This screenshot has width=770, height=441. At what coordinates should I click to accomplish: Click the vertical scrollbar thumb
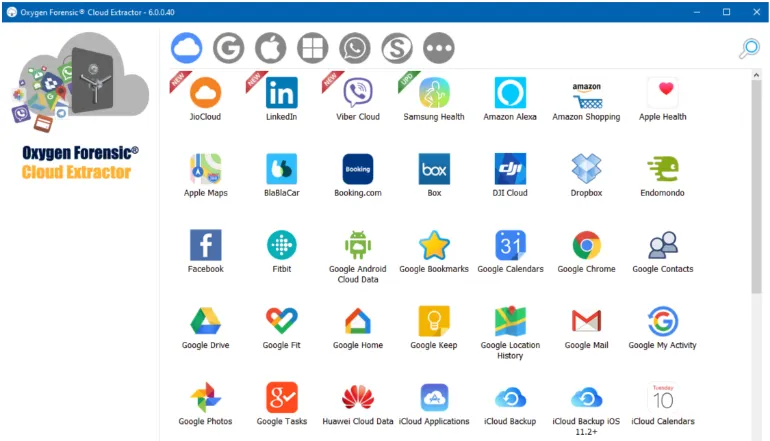coord(756,187)
